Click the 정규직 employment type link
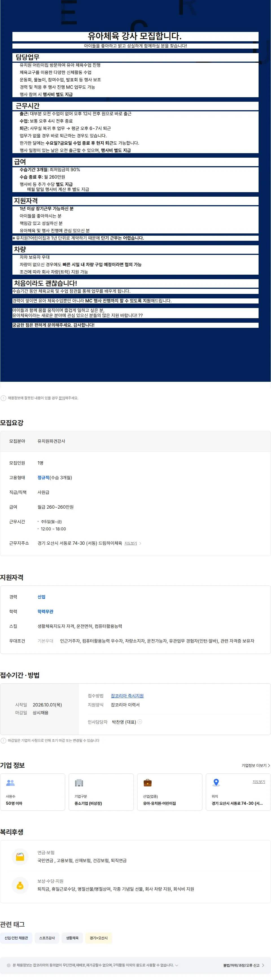271x980 pixels. (43, 478)
